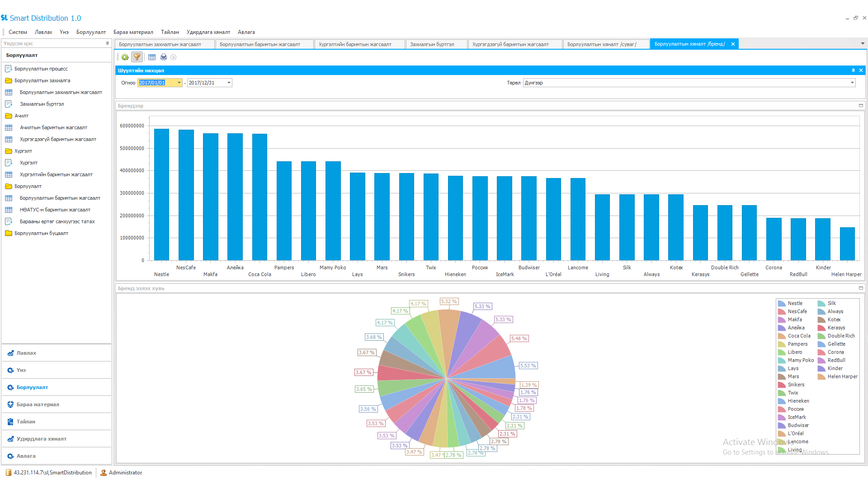Switch to Захиалгын бүртгэл tab
The width and height of the screenshot is (868, 488).
pos(436,44)
